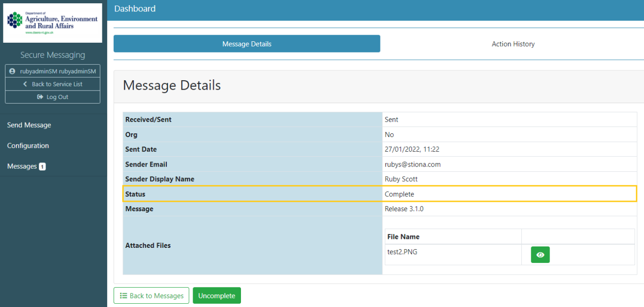
Task: Select the email rubys@stiona.com
Action: point(412,164)
